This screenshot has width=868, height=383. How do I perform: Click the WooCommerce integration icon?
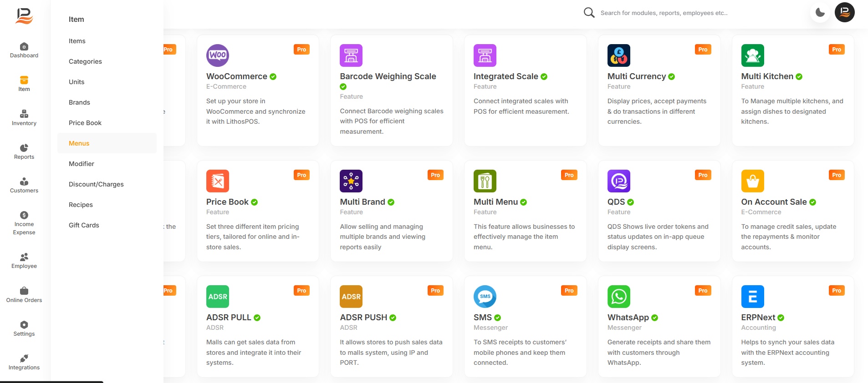(x=218, y=55)
